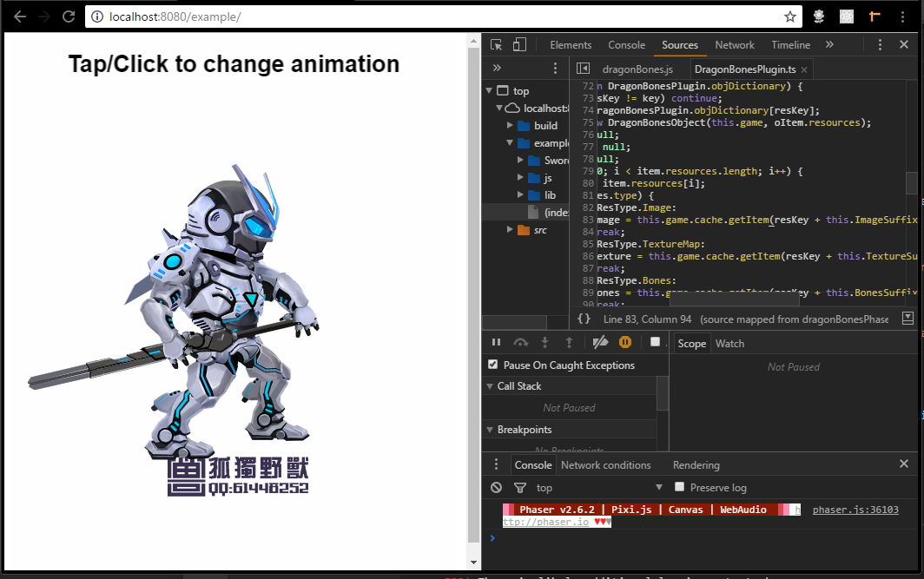
Task: Select the drawer Console tab
Action: [x=532, y=464]
